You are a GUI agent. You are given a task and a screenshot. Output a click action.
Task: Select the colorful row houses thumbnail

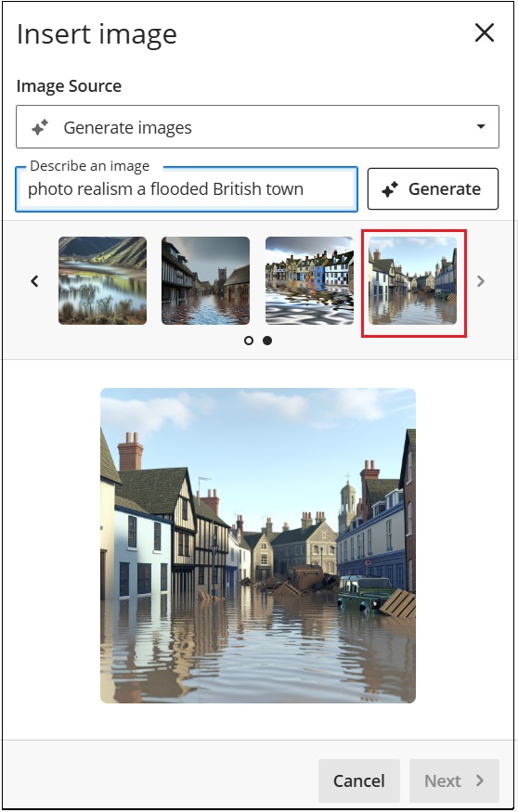[309, 280]
